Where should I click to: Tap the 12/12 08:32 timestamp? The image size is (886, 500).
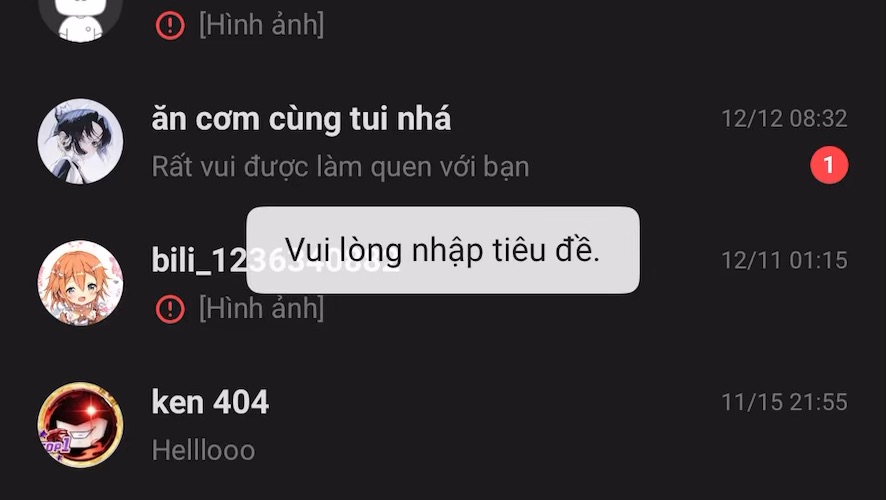coord(784,119)
